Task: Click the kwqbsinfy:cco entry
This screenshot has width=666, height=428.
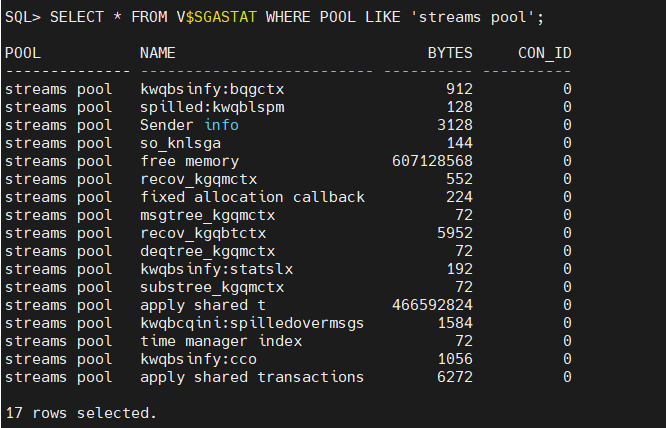Action: coord(198,359)
